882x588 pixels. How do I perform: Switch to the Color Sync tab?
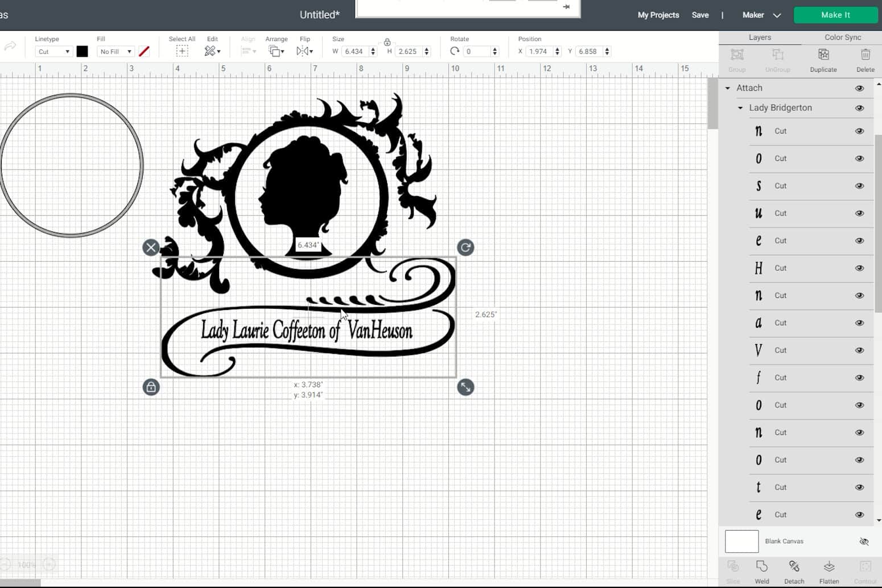(x=843, y=37)
